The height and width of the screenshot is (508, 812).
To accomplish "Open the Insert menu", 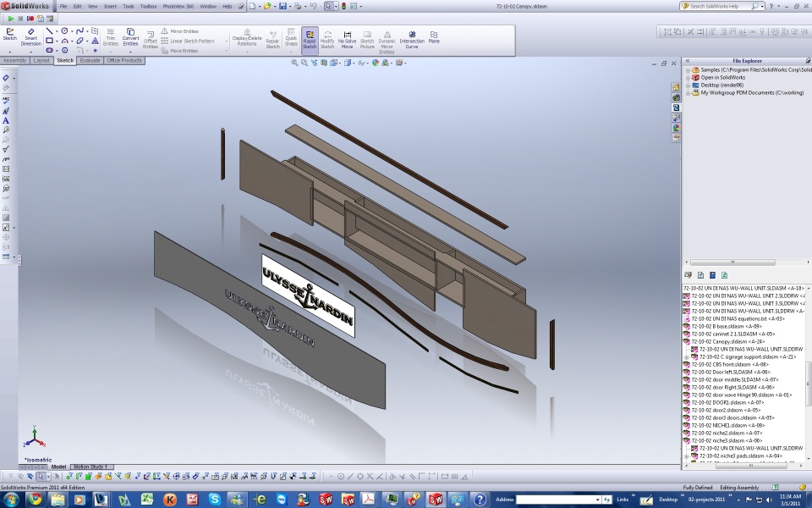I will click(110, 6).
